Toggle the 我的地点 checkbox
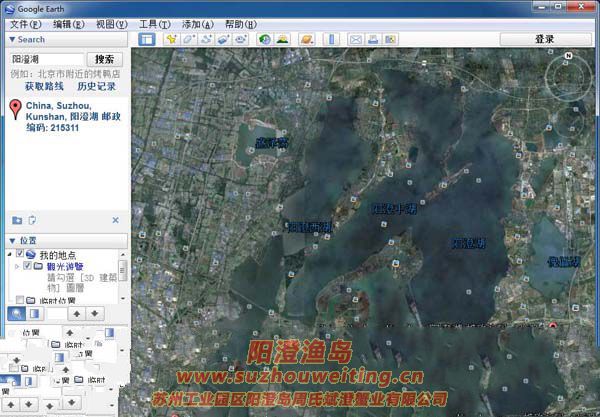 [x=20, y=256]
